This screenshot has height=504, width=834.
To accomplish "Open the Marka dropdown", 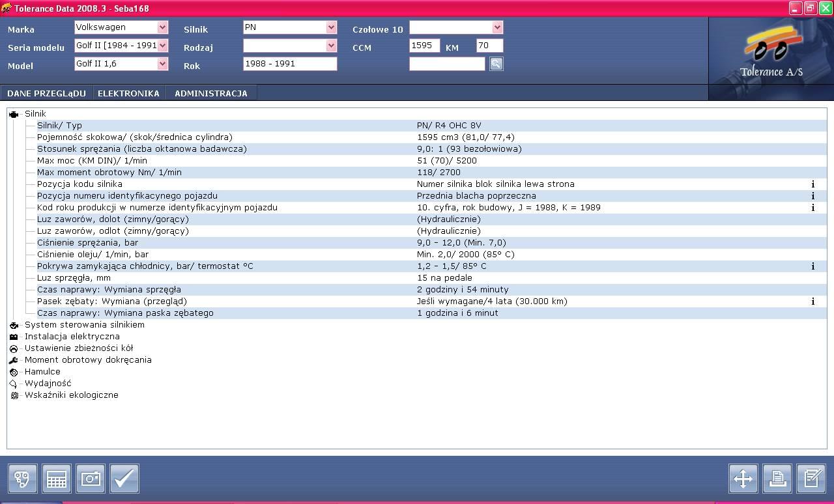I will point(163,27).
